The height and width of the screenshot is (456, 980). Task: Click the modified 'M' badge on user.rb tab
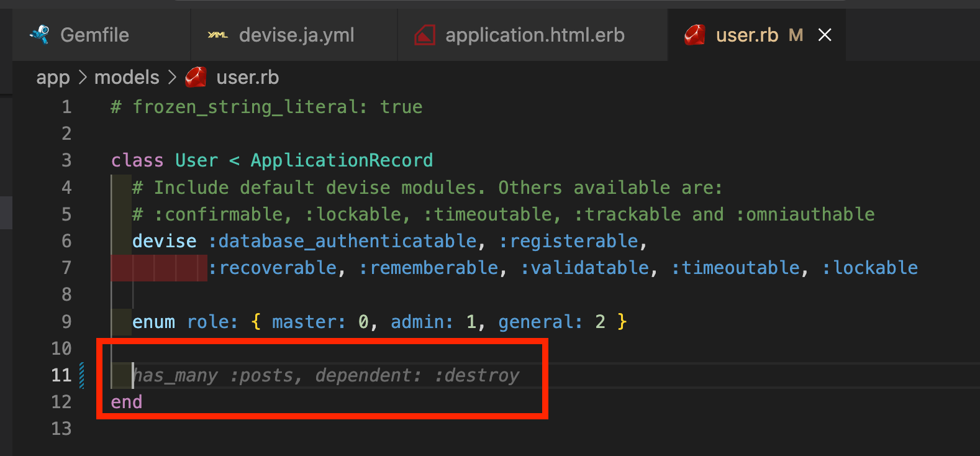(796, 35)
